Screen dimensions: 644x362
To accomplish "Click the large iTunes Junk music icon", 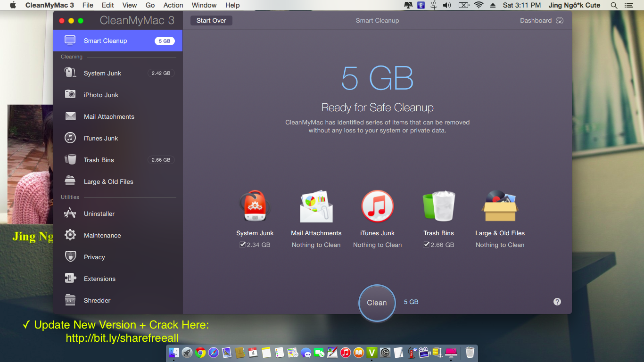I will click(377, 206).
